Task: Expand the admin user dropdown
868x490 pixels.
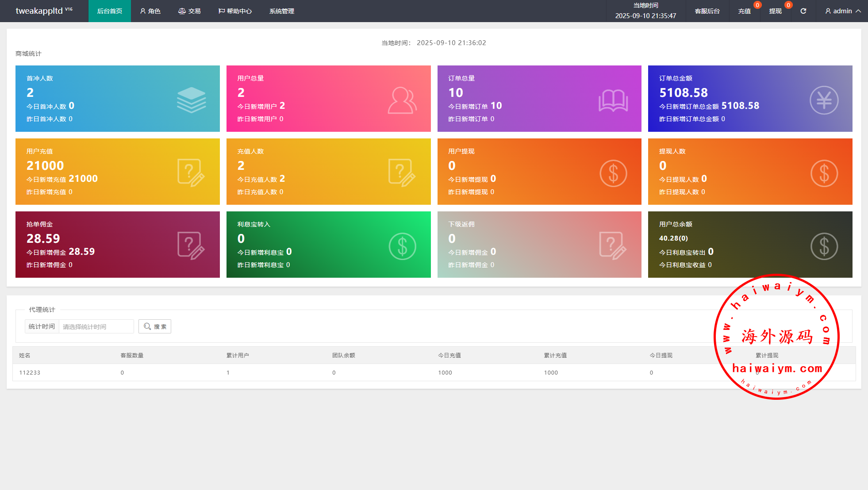Action: pos(842,11)
